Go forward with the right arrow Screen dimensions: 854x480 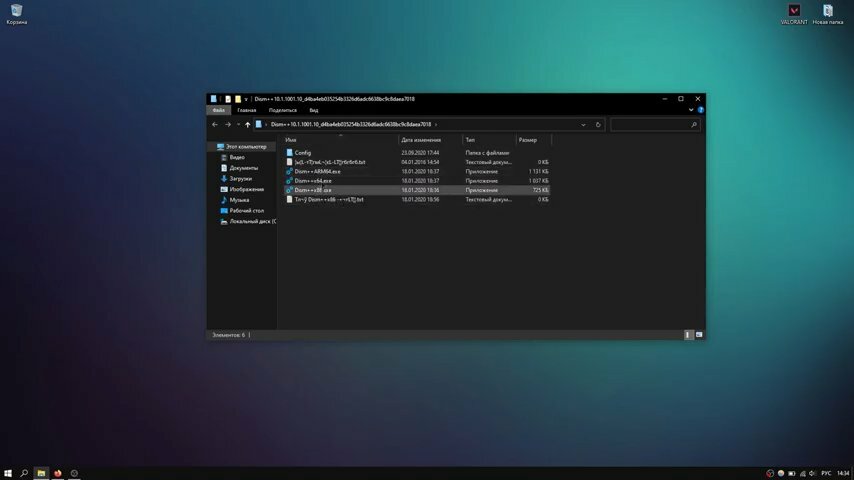click(228, 125)
